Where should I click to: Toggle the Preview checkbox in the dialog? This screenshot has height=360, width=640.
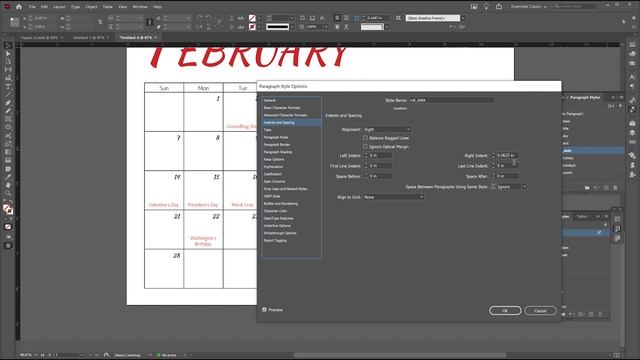tap(264, 310)
